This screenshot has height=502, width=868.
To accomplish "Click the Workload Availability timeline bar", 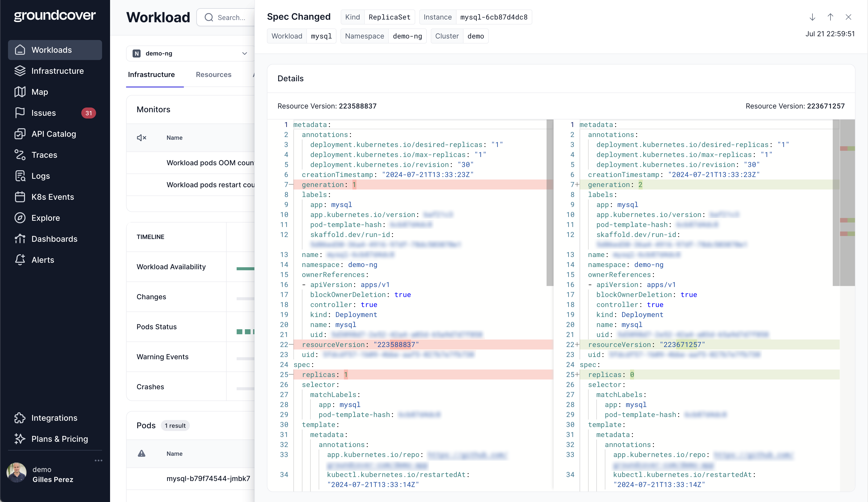I will coord(245,268).
